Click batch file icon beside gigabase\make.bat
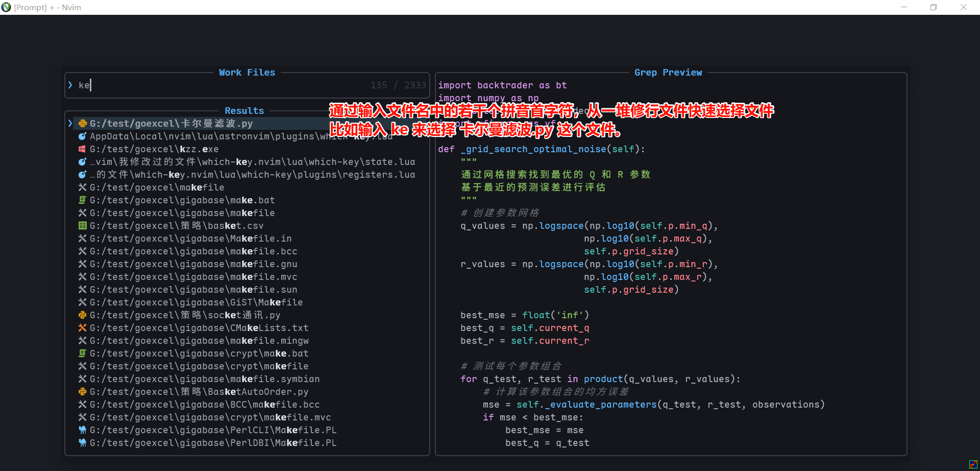 coord(82,200)
